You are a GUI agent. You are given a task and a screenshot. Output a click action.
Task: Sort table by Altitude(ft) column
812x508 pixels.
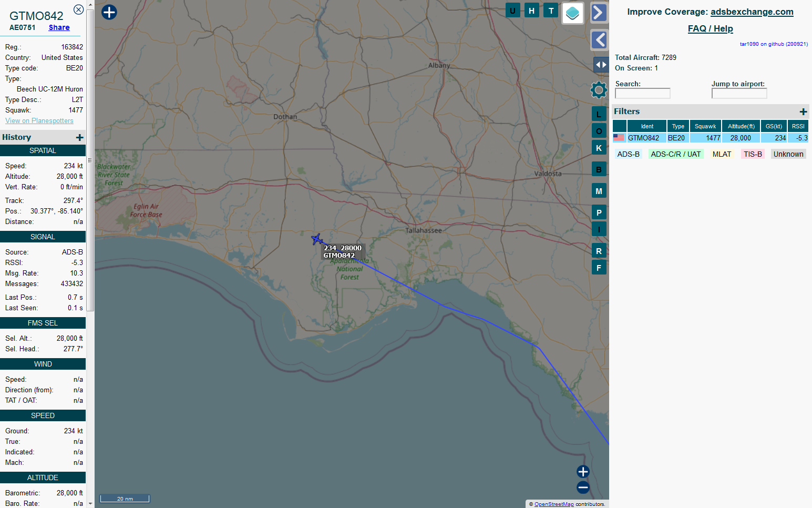(741, 126)
